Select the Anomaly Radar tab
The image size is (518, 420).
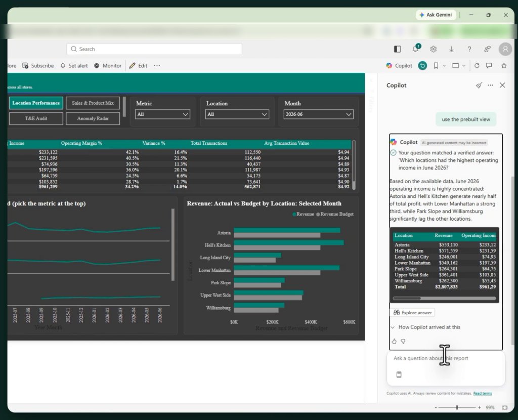(x=93, y=118)
